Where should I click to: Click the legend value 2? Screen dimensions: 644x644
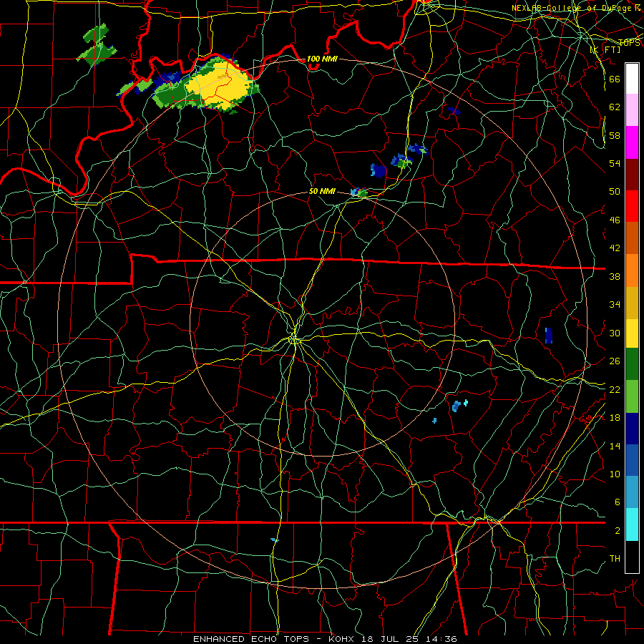(x=617, y=530)
